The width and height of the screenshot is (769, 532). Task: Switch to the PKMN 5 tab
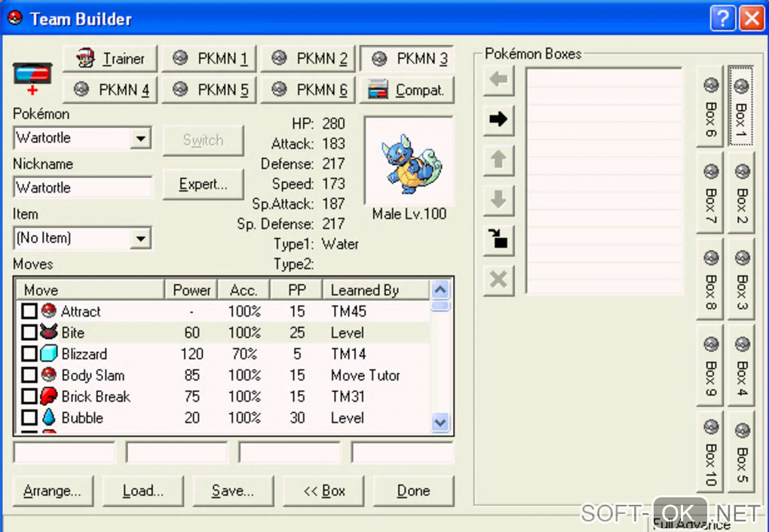tap(209, 90)
